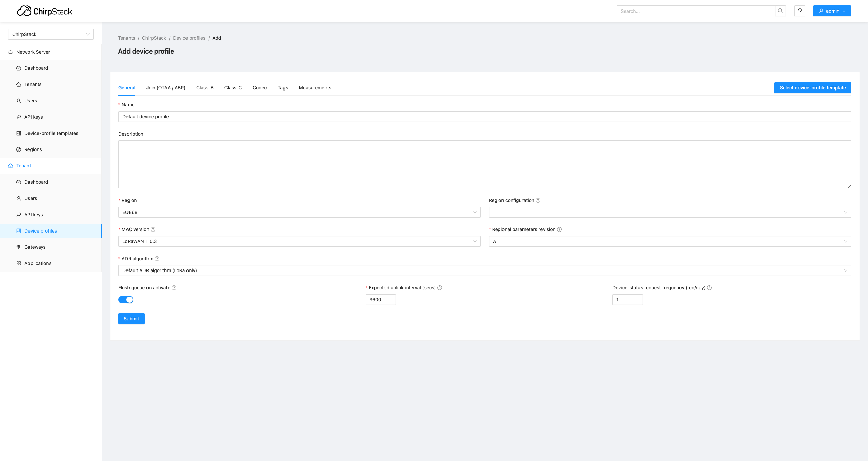The width and height of the screenshot is (868, 461).
Task: Click Flush queue on activate help icon
Action: tap(174, 288)
